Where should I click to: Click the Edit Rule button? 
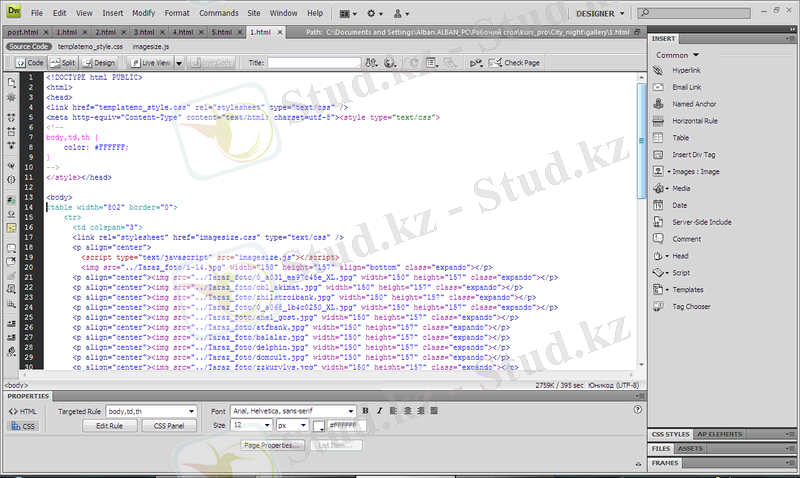[110, 426]
